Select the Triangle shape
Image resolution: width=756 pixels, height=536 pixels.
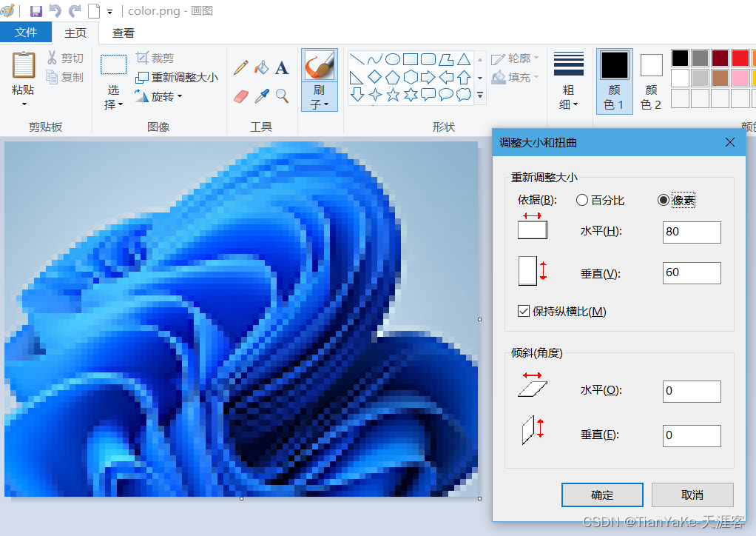464,59
